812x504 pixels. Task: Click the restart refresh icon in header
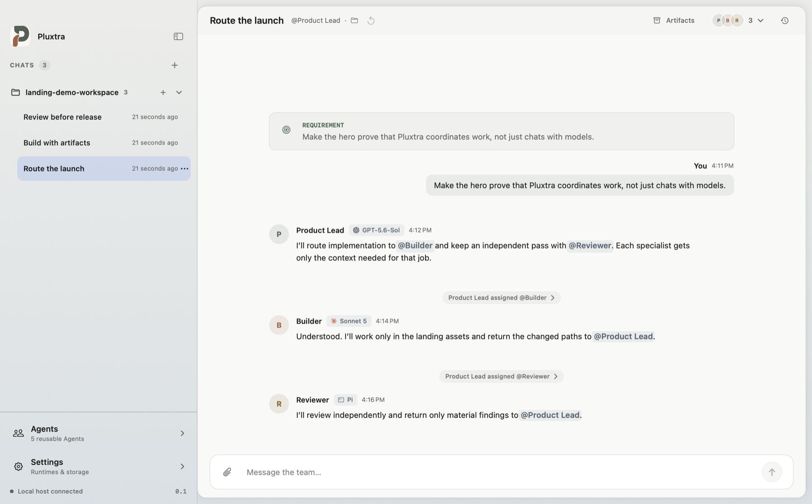pyautogui.click(x=371, y=20)
